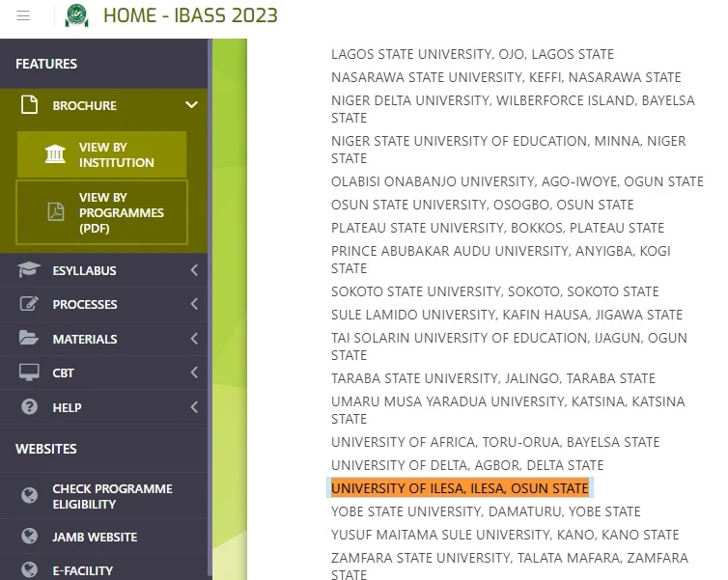
Task: Expand the eSyllabus chevron
Action: click(194, 270)
